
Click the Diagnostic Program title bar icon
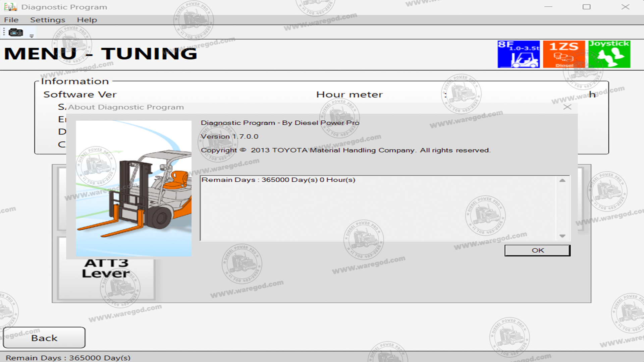point(10,7)
